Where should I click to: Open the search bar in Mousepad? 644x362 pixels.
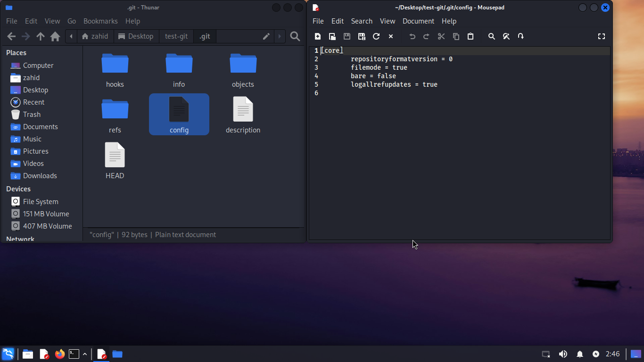[492, 36]
